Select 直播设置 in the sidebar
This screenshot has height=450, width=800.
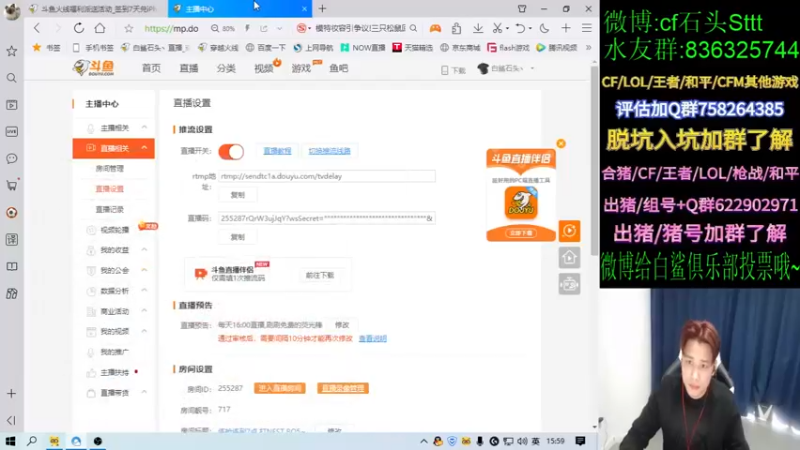(110, 189)
